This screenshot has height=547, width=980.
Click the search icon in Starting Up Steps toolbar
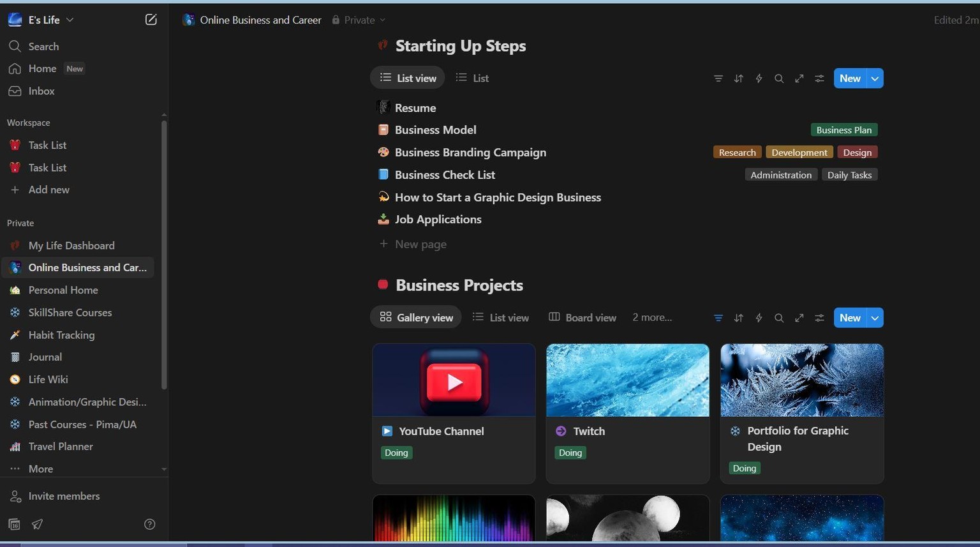point(779,79)
